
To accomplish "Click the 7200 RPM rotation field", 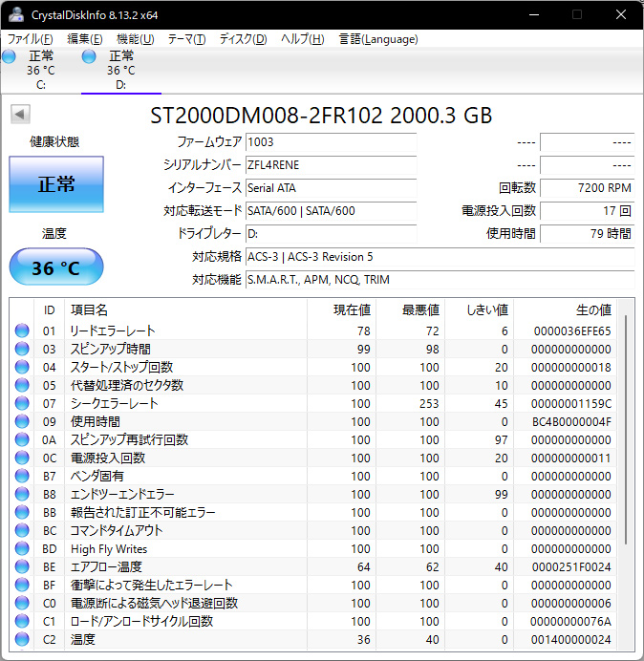I will (x=587, y=187).
